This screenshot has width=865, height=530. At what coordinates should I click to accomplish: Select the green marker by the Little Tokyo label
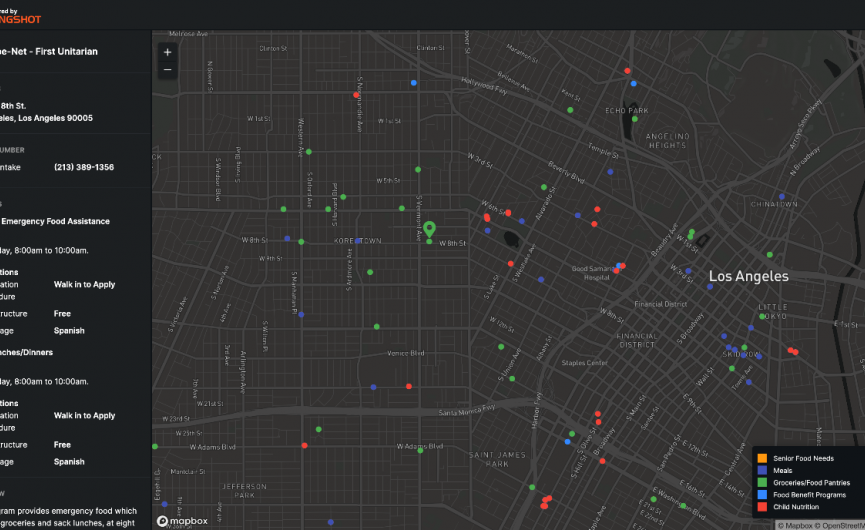click(x=762, y=317)
